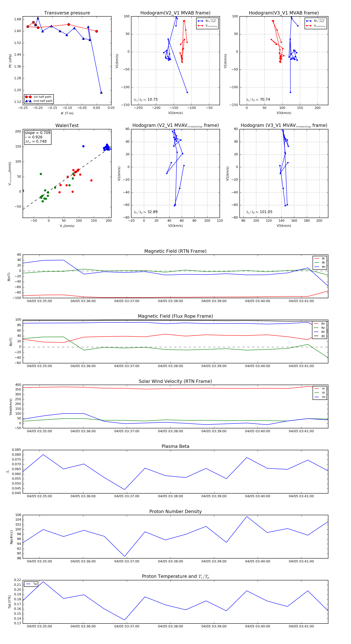Click the 'Plasma Beta' title
This screenshot has height=644, width=351.
175,446
